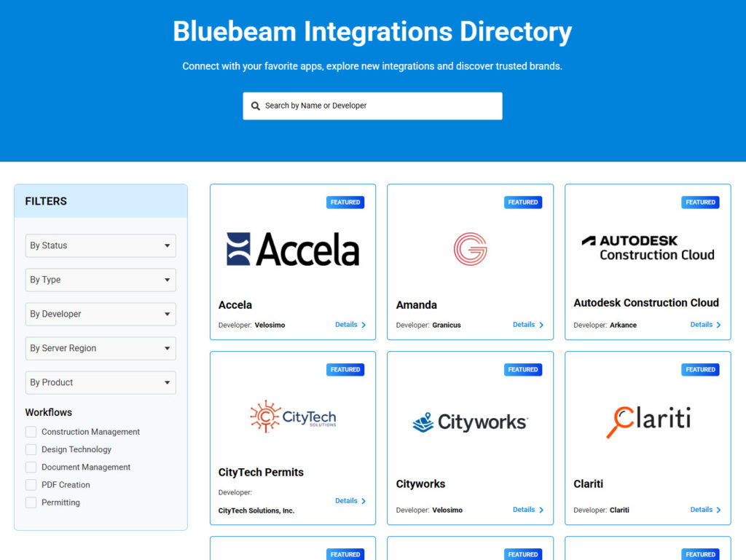Click the FEATURED badge on Clariti card
746x560 pixels.
pos(700,370)
